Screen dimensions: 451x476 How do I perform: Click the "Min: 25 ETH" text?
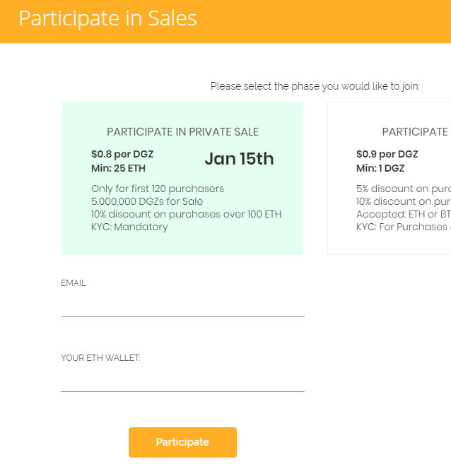pyautogui.click(x=118, y=168)
